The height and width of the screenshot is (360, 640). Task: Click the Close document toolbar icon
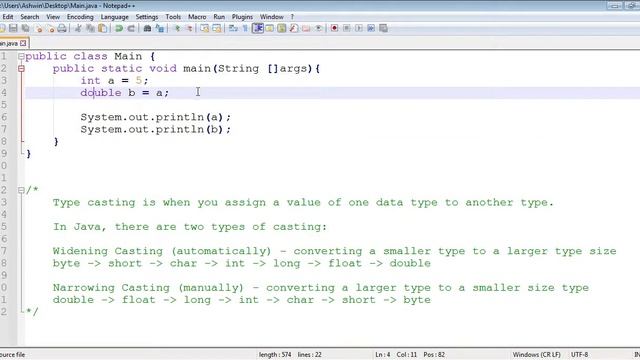(x=39, y=28)
